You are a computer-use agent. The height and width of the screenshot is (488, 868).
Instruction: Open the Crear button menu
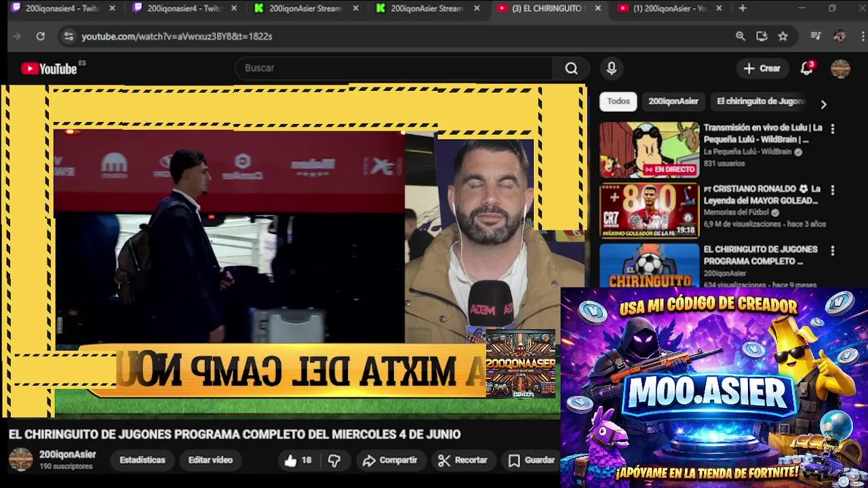coord(762,68)
